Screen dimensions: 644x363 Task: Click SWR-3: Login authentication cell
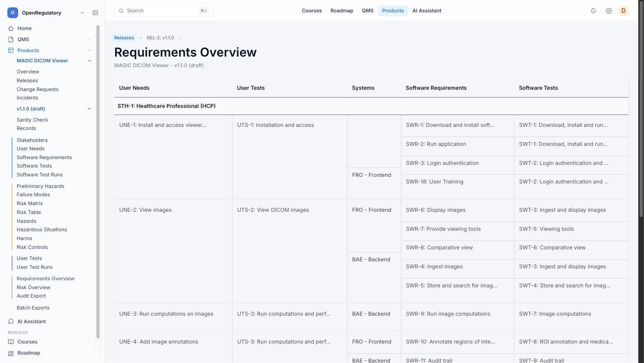(x=457, y=165)
